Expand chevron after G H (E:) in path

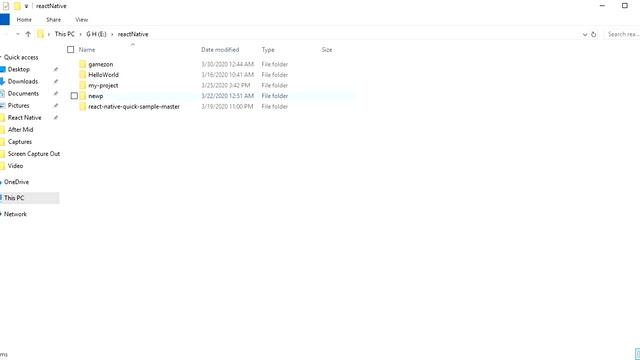(x=112, y=34)
